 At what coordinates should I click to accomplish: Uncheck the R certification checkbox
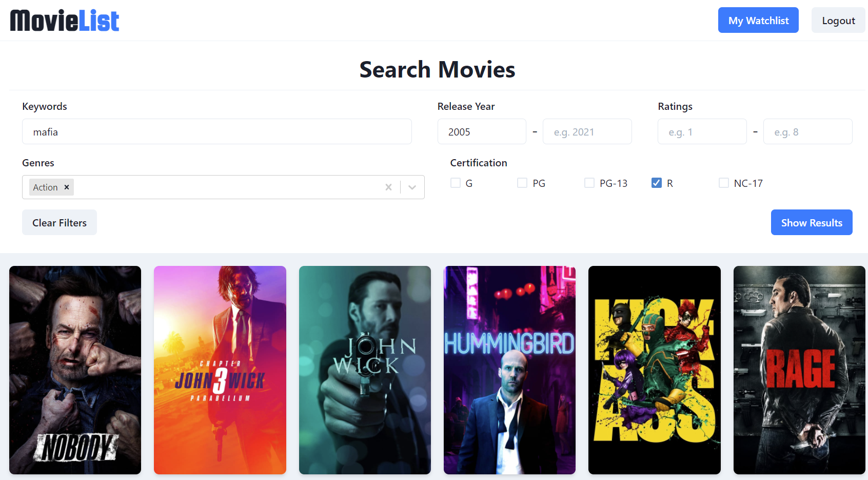point(657,183)
